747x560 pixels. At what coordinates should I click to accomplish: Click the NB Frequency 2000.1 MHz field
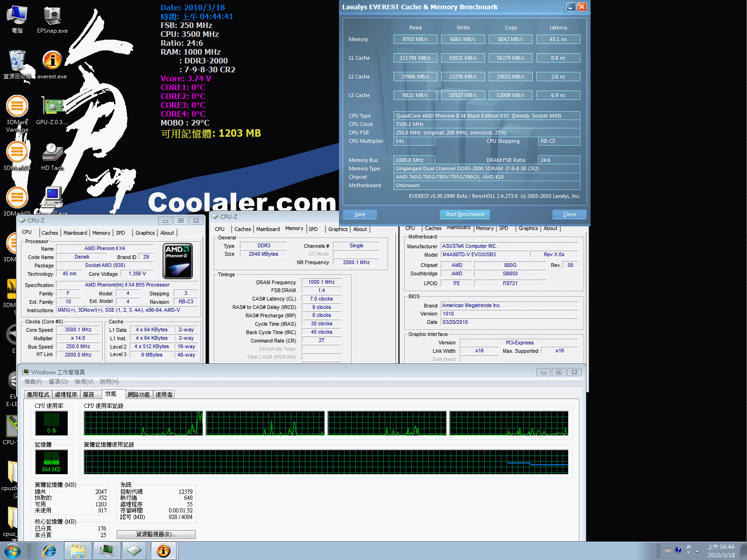point(356,262)
